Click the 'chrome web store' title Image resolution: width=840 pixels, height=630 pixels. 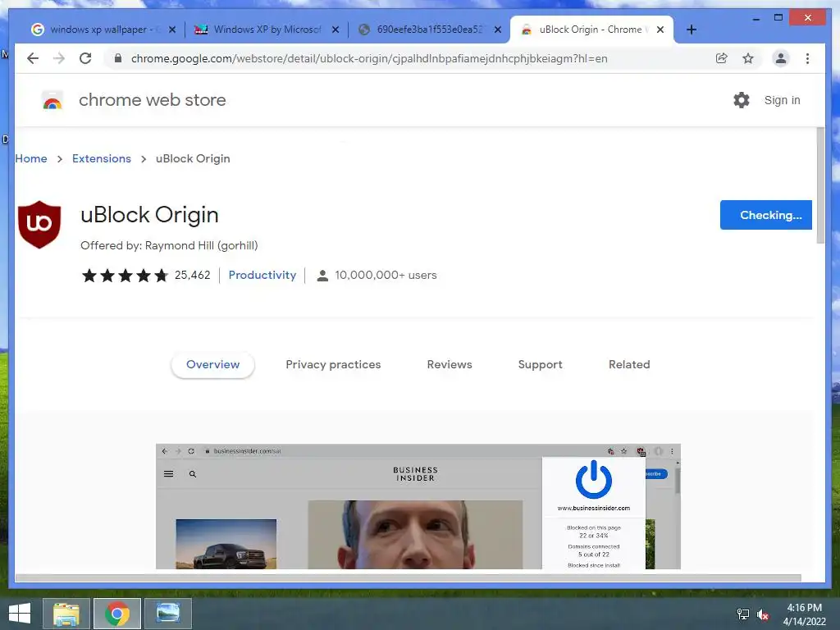(152, 100)
